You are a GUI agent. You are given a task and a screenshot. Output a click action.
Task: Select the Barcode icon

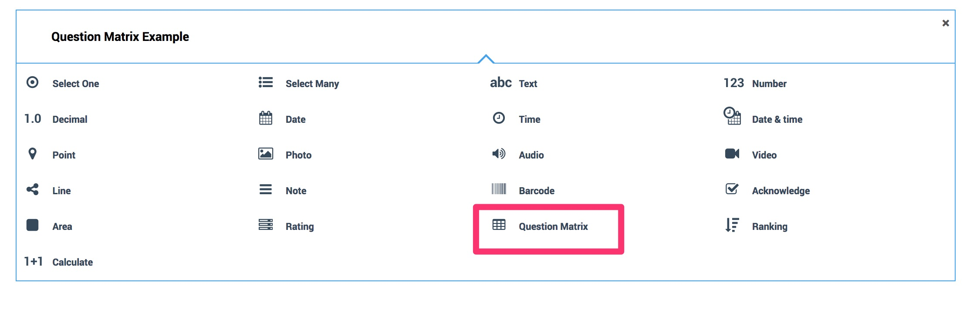pyautogui.click(x=499, y=189)
